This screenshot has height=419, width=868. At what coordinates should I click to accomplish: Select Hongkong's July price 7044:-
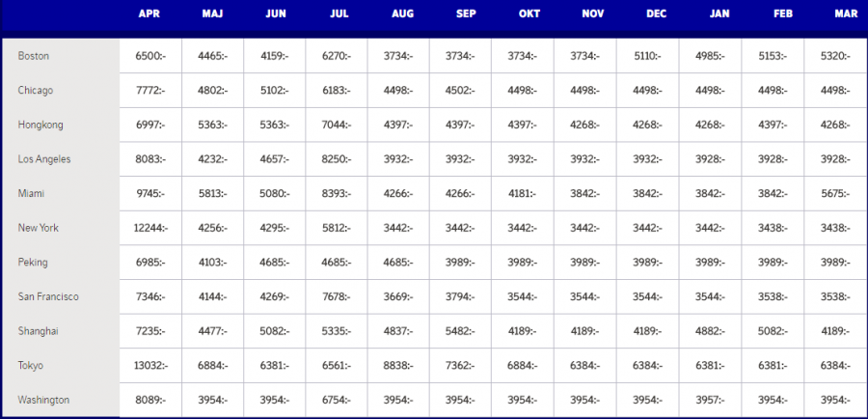coord(337,125)
